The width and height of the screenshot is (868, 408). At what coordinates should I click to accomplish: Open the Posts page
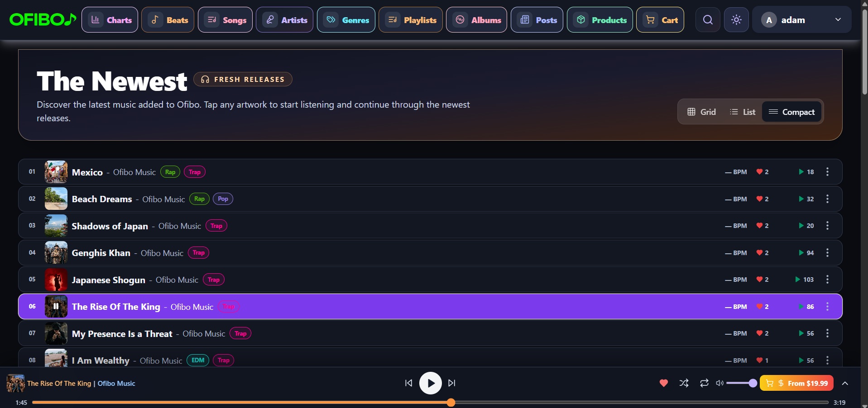pyautogui.click(x=537, y=20)
